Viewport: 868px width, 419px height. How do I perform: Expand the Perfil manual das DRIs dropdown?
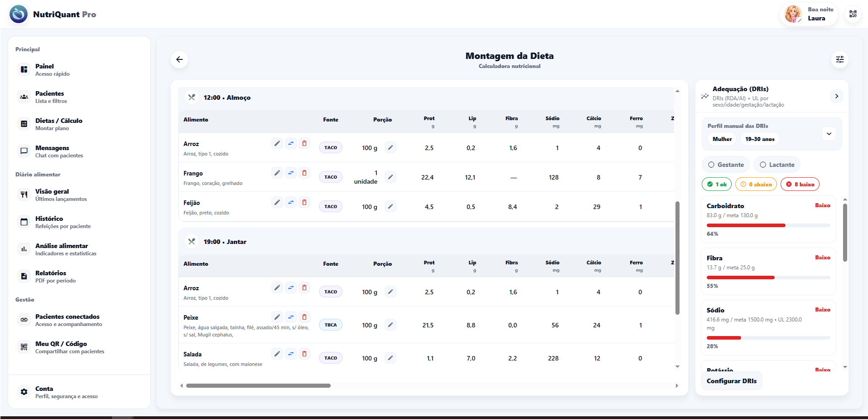pyautogui.click(x=829, y=134)
